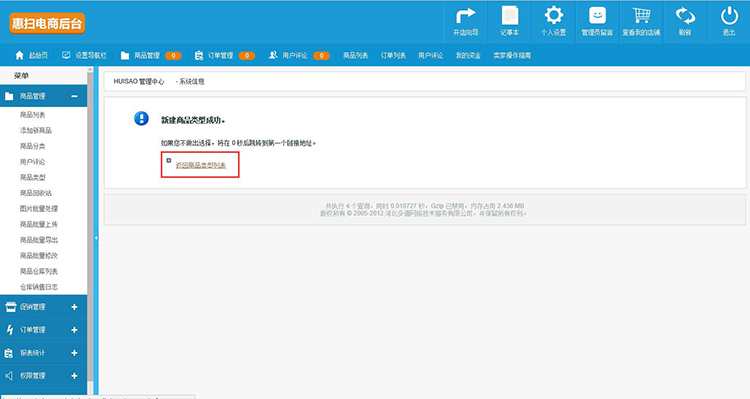750x399 pixels.
Task: Click the sidebar vertical scrollbar
Action: point(90,230)
